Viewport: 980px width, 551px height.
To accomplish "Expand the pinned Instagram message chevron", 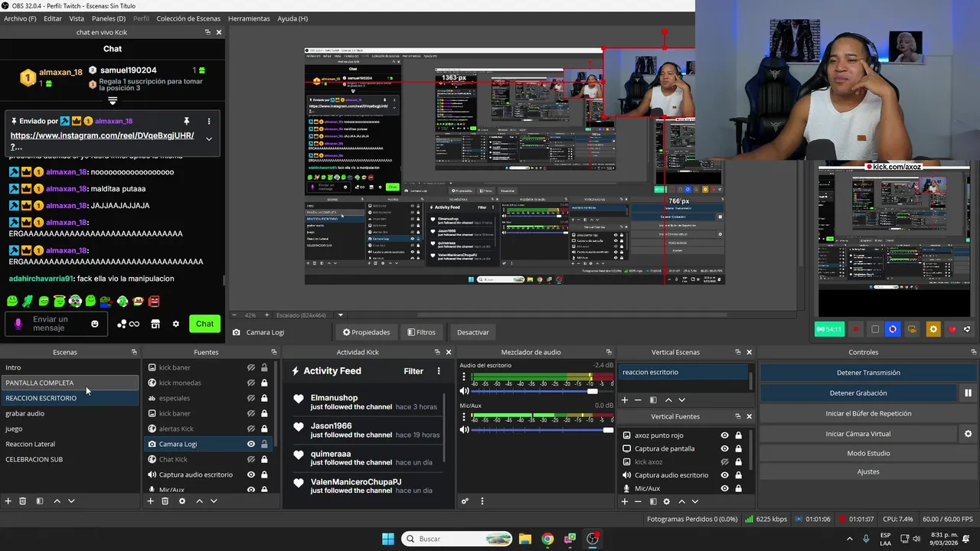I will [x=208, y=139].
